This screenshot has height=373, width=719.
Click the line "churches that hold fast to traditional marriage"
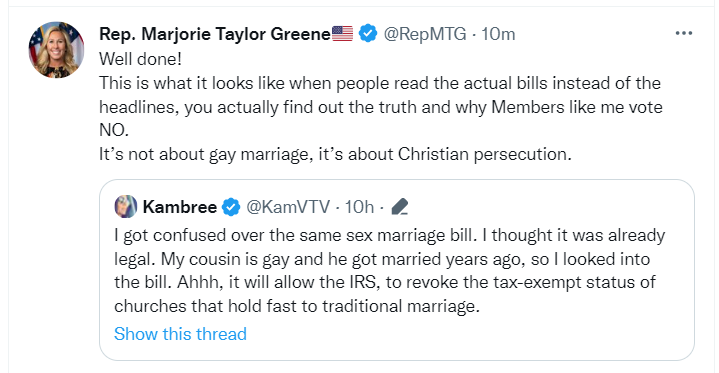[297, 306]
